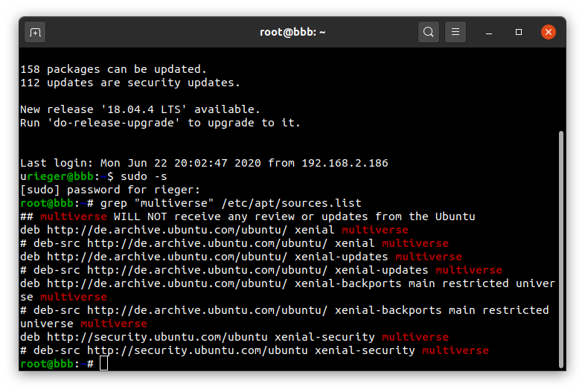
Task: Click the terminal's vertical scrollbar
Action: [560, 249]
